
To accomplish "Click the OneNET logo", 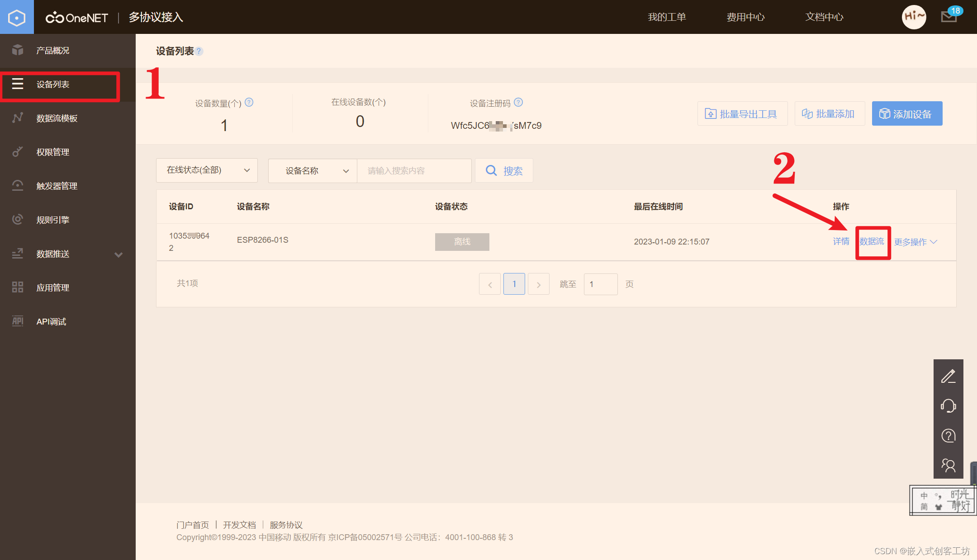I will [76, 17].
